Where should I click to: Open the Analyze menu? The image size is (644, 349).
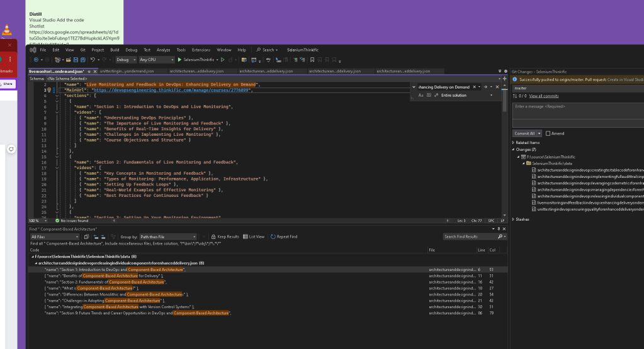pos(163,50)
